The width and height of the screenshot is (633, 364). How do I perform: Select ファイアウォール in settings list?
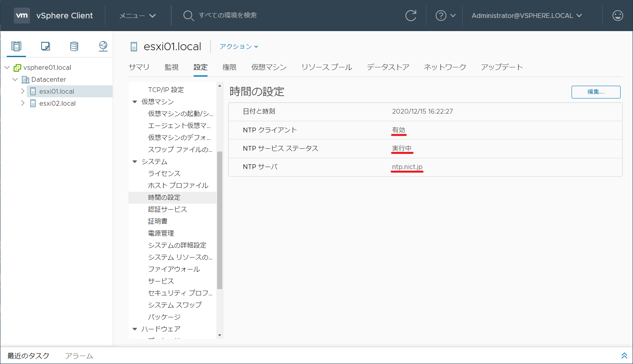pyautogui.click(x=174, y=269)
